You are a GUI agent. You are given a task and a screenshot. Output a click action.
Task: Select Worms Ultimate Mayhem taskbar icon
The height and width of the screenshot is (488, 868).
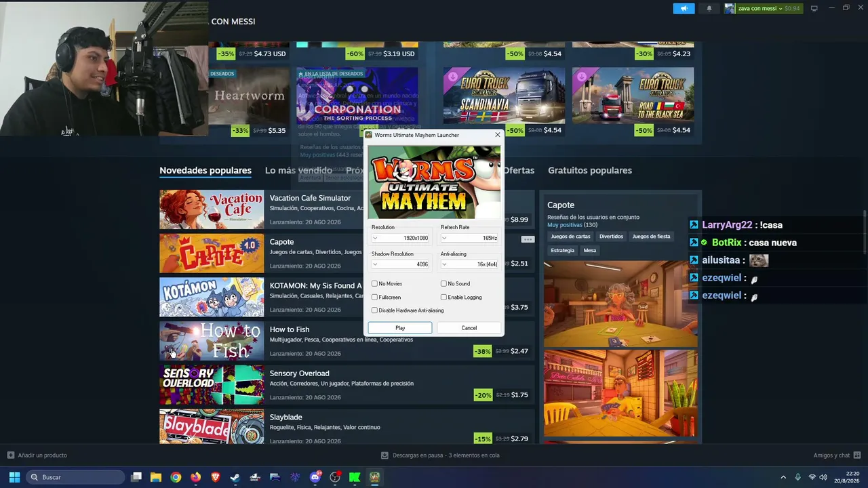[x=374, y=477]
